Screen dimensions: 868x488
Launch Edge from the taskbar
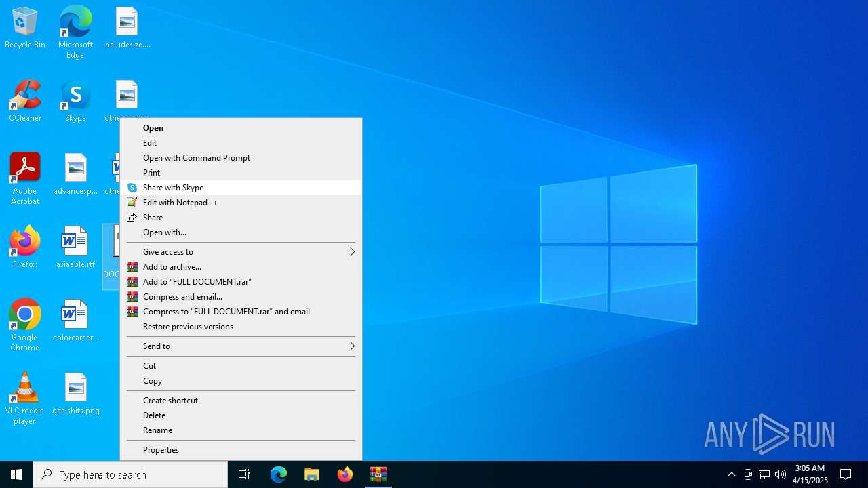coord(279,474)
